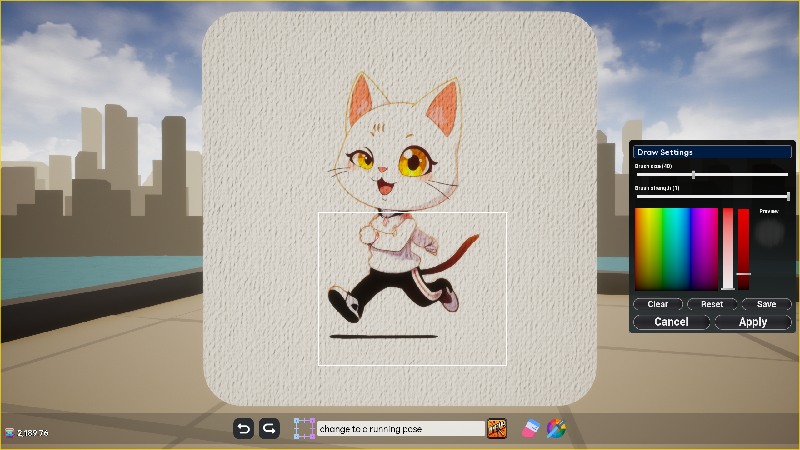800x450 pixels.
Task: Click the red brightness vertical bar
Action: [x=743, y=249]
